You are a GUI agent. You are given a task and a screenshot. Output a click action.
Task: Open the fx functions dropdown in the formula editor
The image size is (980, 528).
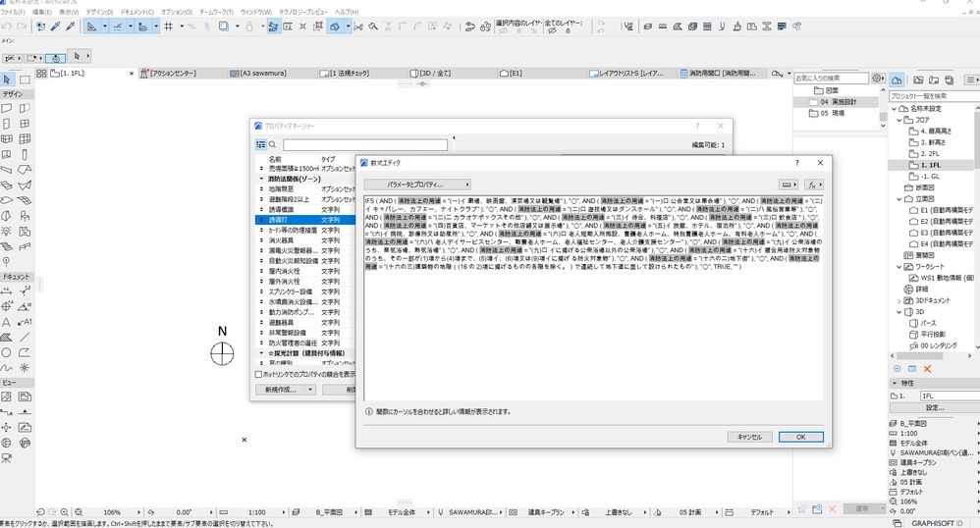click(814, 185)
